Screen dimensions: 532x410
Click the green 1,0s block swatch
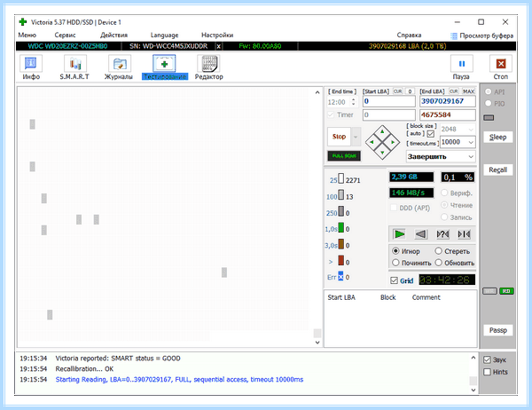coord(341,227)
